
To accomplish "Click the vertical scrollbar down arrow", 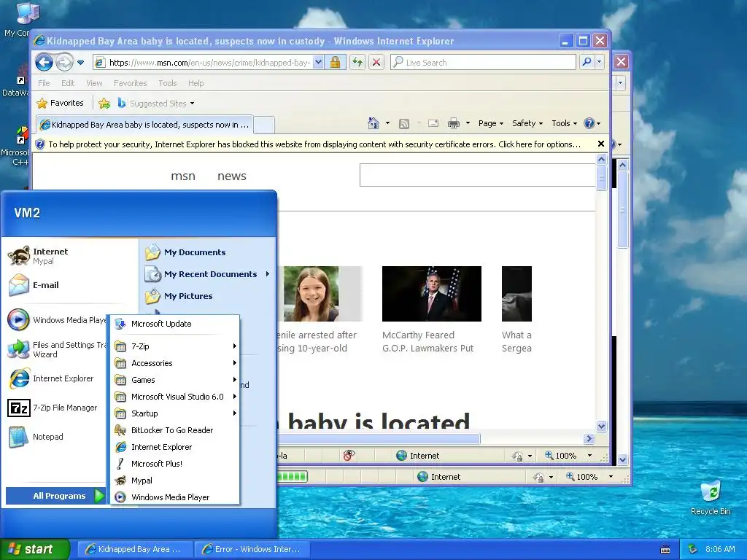I will coord(601,426).
